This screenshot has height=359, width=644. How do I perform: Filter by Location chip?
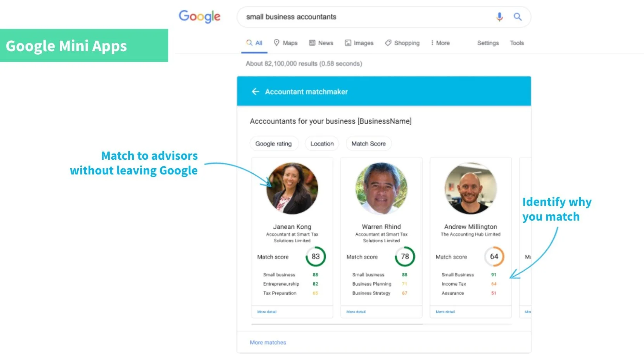[322, 144]
